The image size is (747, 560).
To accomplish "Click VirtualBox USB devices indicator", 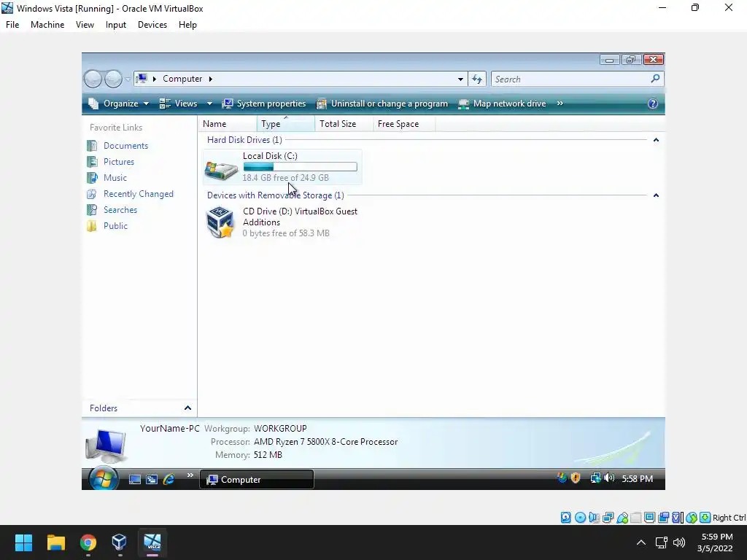I will tap(622, 518).
